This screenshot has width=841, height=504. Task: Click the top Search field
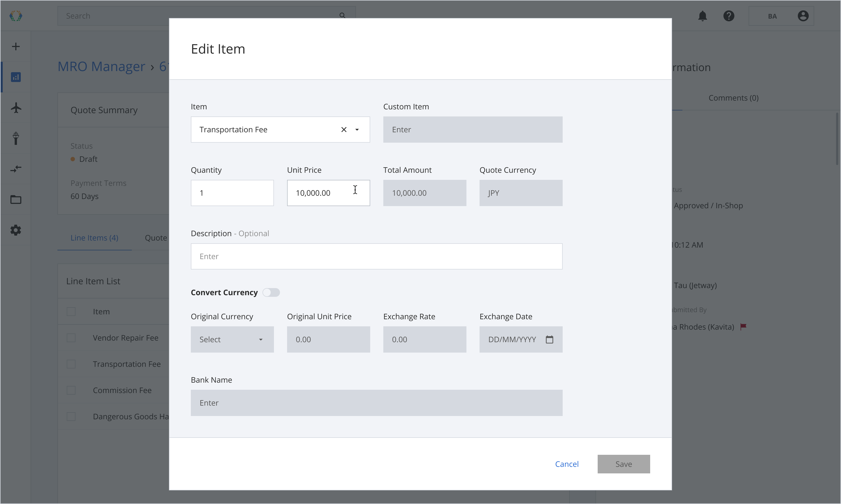tap(206, 16)
